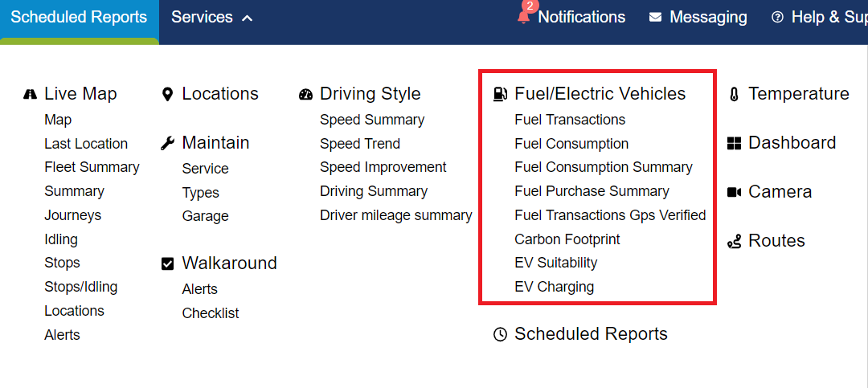This screenshot has width=868, height=388.
Task: Switch to the Scheduled Reports tab
Action: pyautogui.click(x=79, y=17)
